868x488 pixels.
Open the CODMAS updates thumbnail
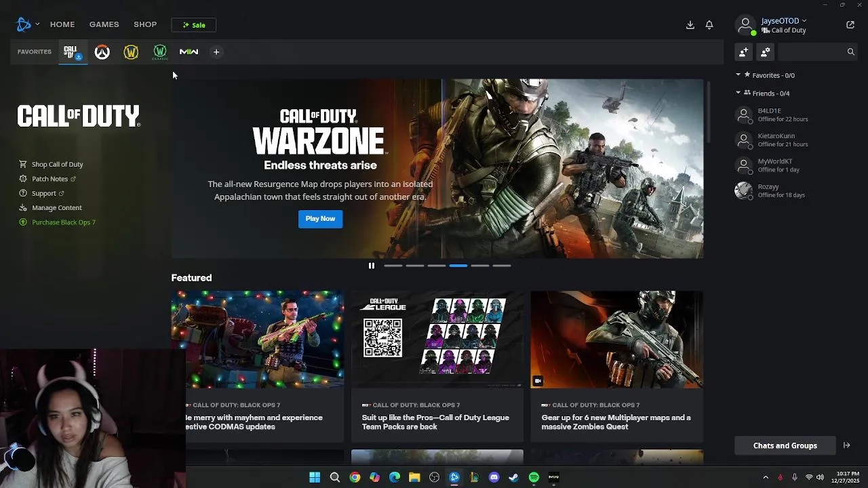tap(258, 340)
